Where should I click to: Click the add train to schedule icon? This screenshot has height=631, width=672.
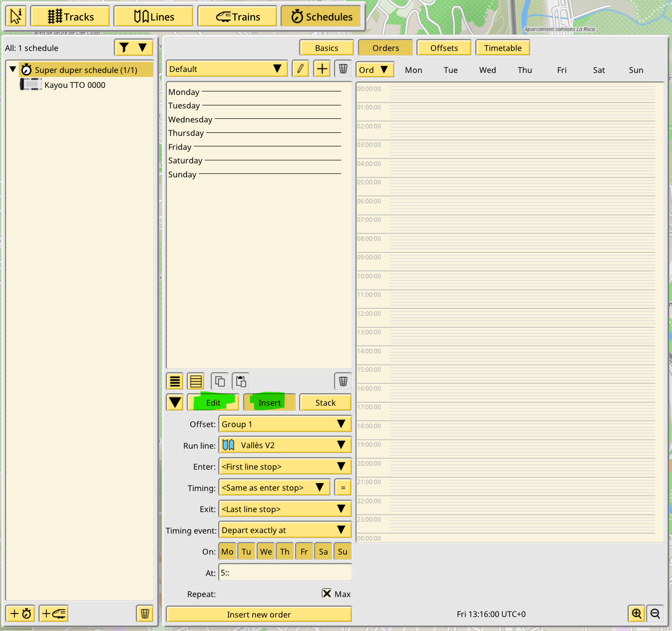[x=53, y=614]
